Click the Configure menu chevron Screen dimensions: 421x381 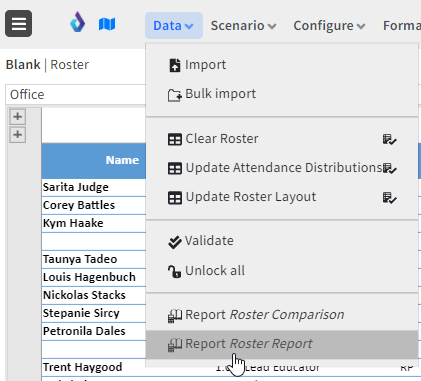tap(361, 26)
